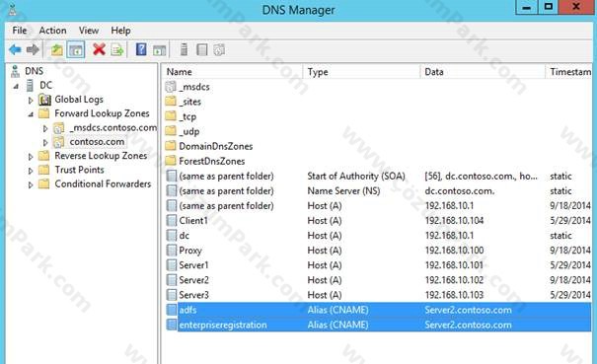Select the Server1 host record

tap(379, 265)
